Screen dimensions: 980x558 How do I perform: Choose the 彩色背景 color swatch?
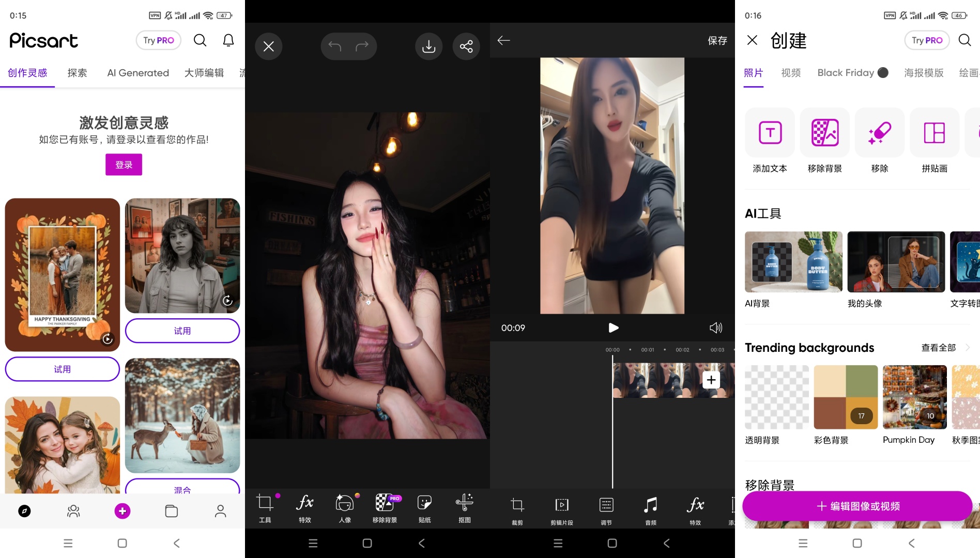point(846,397)
